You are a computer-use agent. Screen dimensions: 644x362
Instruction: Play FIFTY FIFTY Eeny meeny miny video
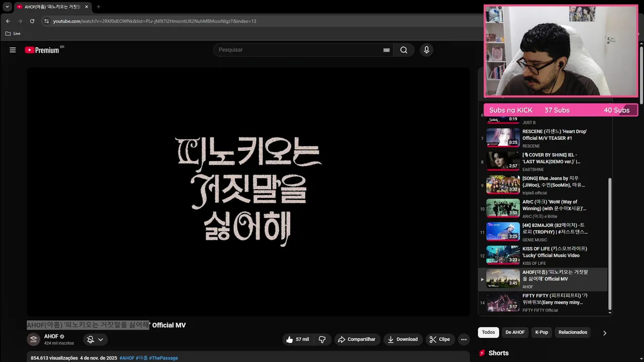(x=543, y=302)
